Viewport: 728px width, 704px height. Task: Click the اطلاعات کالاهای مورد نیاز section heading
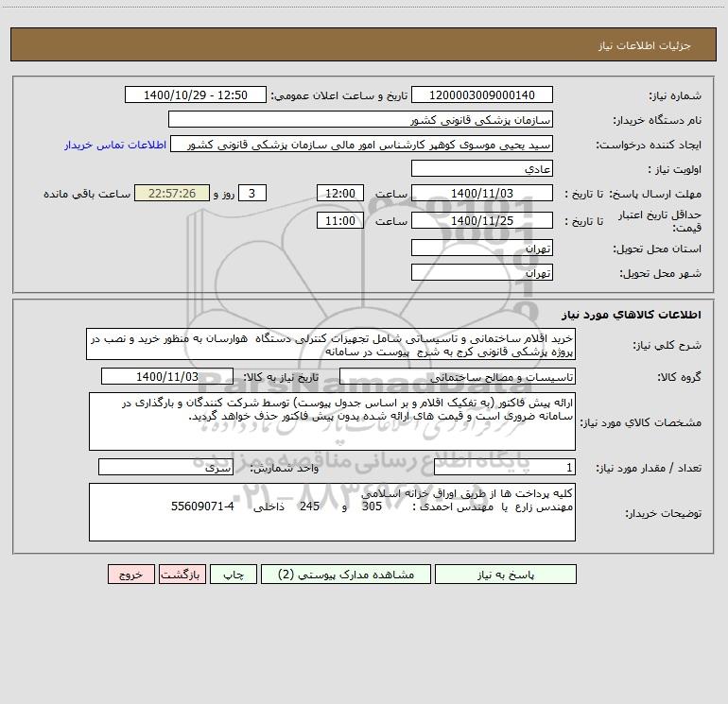pyautogui.click(x=631, y=315)
